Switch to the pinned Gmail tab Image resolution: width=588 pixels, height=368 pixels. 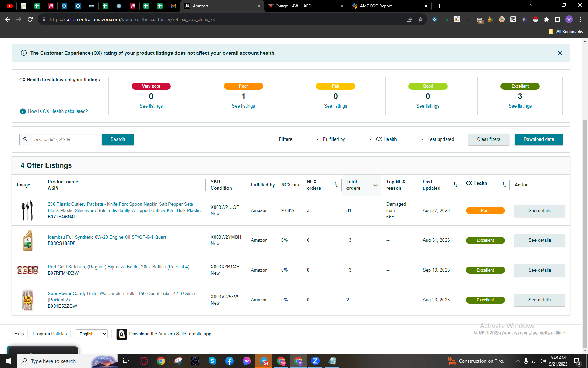(174, 6)
